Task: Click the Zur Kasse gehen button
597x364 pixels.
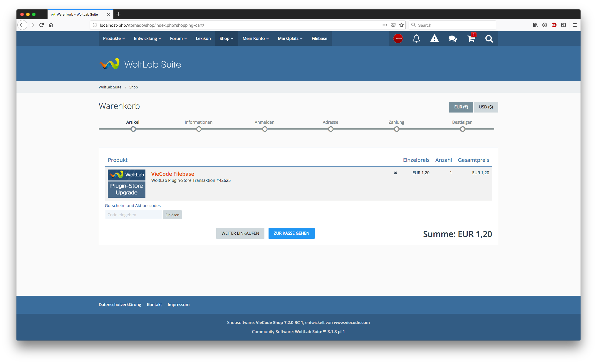Action: (291, 233)
